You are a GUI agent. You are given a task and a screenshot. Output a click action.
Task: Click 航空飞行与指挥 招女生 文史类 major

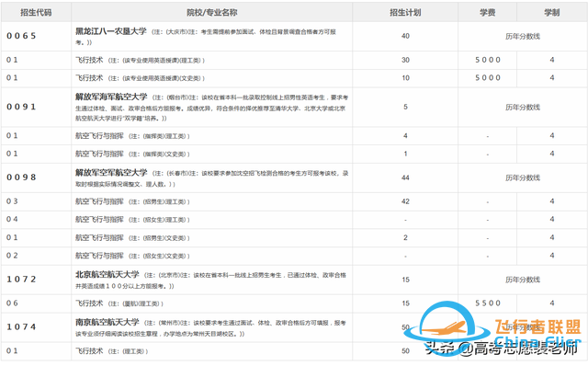point(132,256)
